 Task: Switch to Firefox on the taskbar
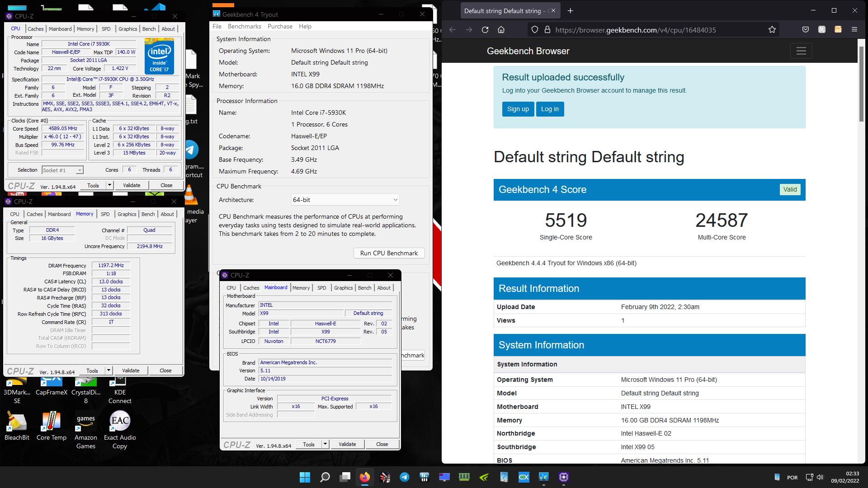tap(365, 477)
